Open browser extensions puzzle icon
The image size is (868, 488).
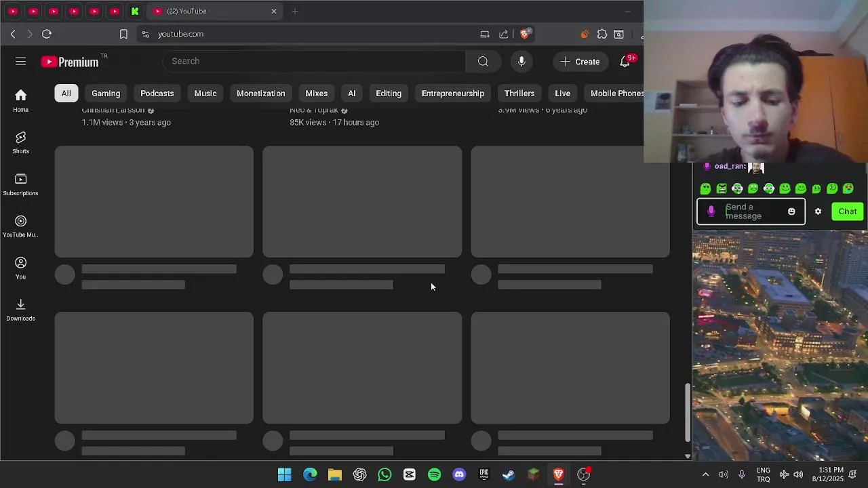coord(602,34)
